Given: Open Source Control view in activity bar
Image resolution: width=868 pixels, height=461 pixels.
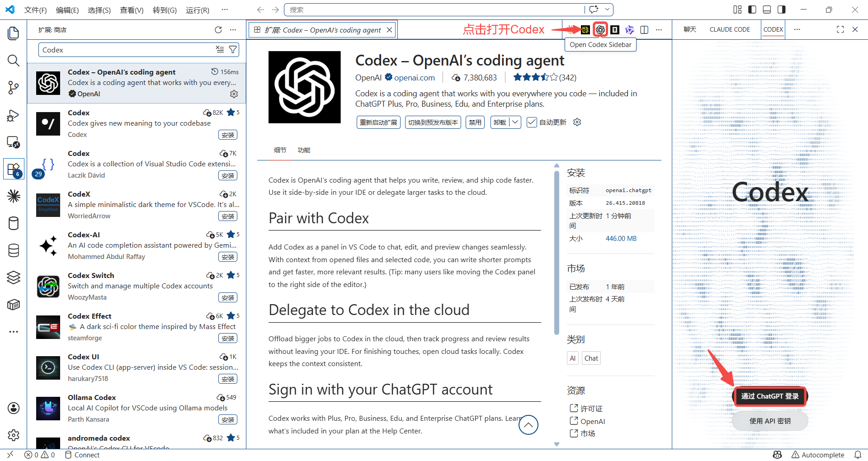Looking at the screenshot, I should coord(14,88).
